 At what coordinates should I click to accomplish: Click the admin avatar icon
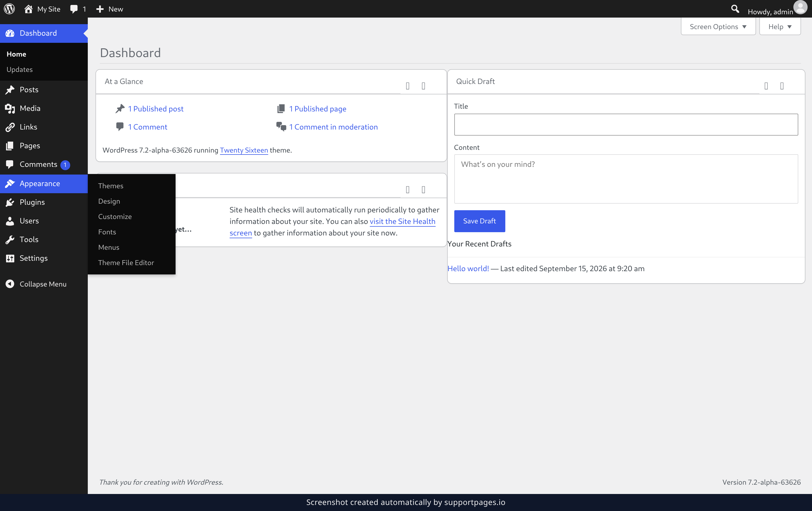[x=800, y=7]
